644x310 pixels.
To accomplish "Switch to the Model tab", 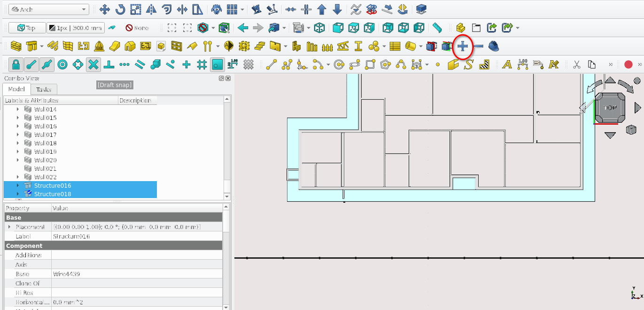I will click(16, 89).
